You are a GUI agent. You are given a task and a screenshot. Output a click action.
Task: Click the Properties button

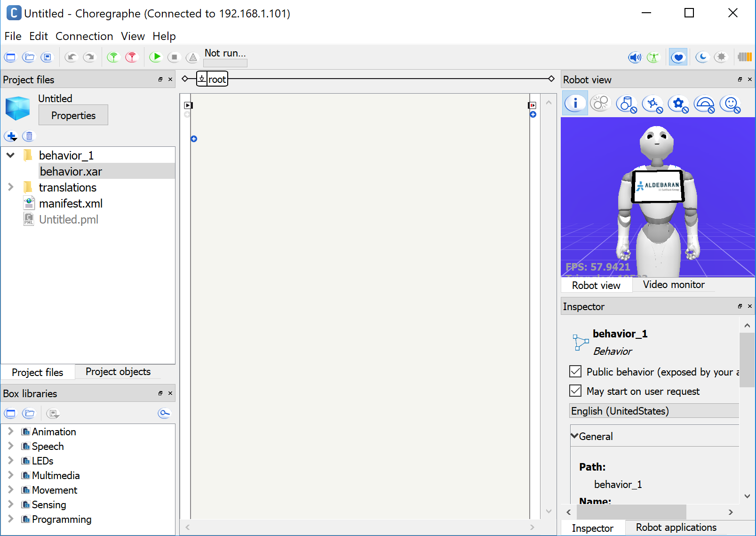(x=73, y=115)
